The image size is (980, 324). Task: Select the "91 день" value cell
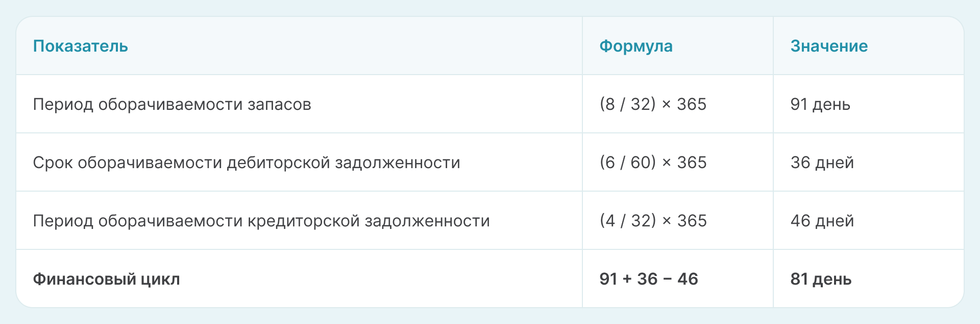820,104
